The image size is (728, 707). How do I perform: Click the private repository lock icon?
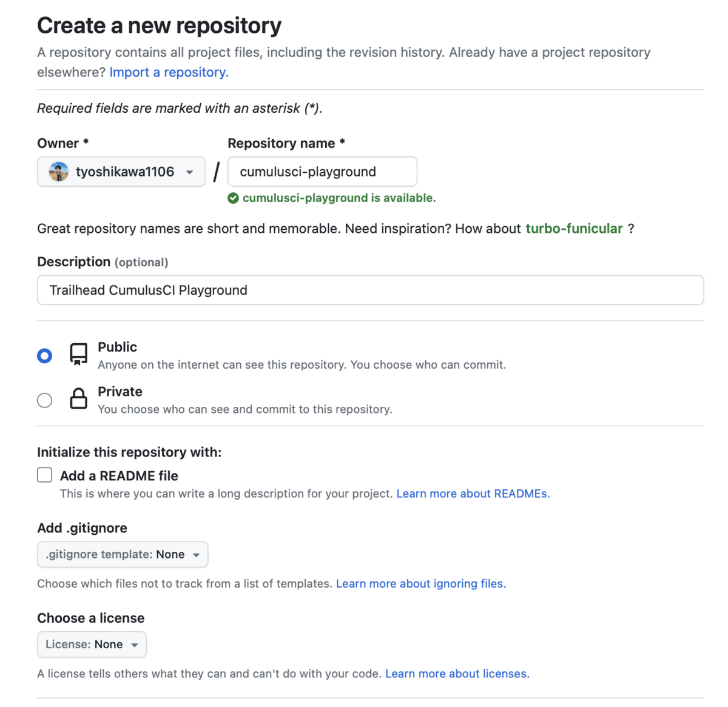78,399
